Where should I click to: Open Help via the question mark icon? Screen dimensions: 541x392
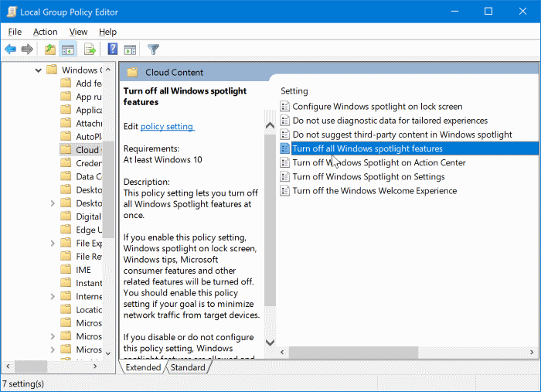[x=113, y=49]
